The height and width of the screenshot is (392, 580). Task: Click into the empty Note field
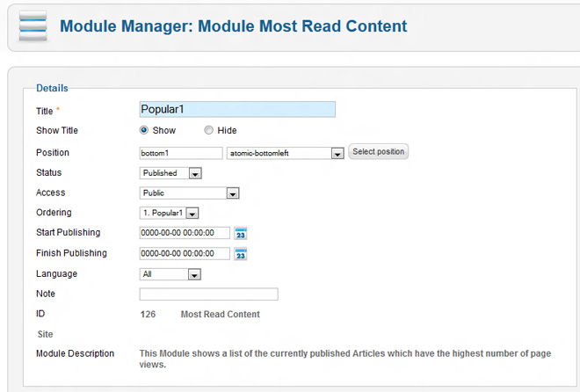click(208, 294)
